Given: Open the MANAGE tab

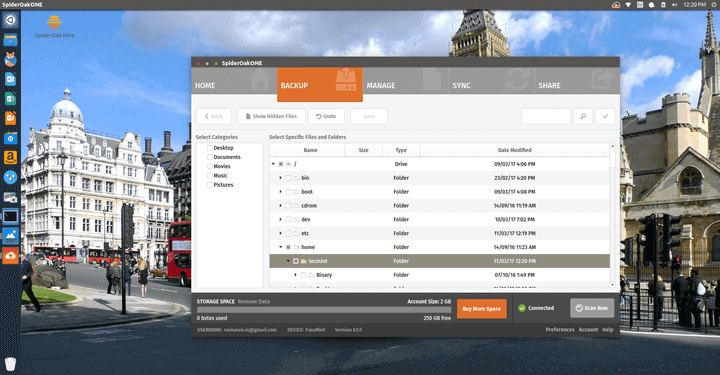Looking at the screenshot, I should [x=405, y=81].
